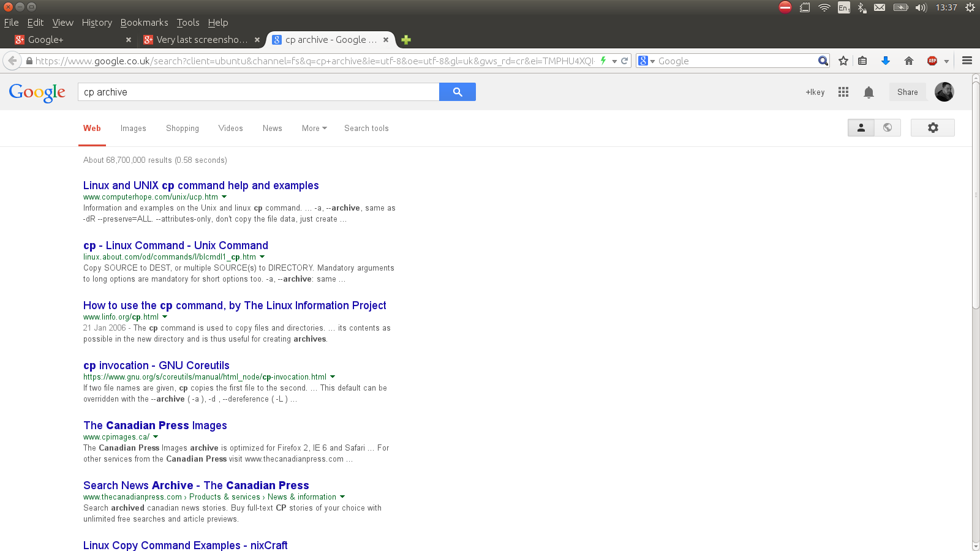Viewport: 980px width, 551px height.
Task: Click the Google logo
Action: click(x=37, y=92)
